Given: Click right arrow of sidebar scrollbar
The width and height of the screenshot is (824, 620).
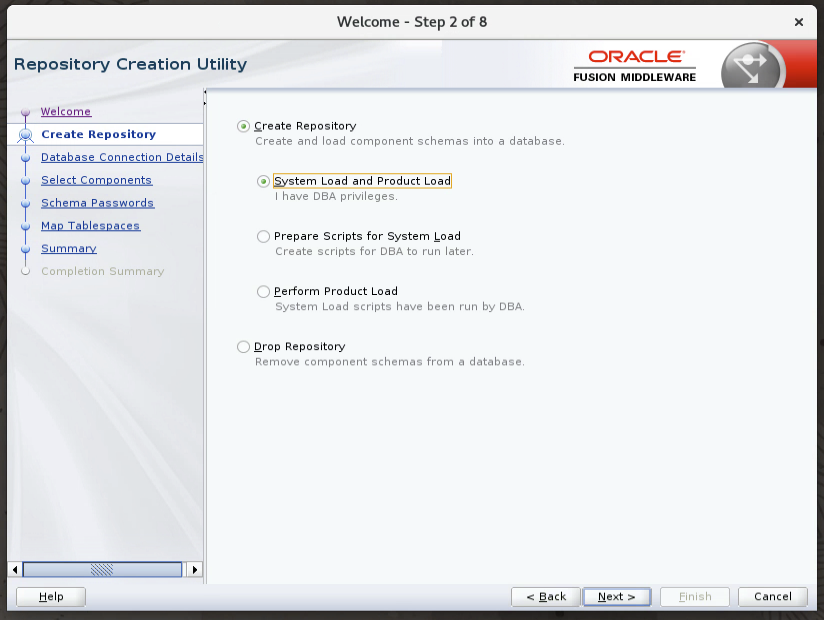Looking at the screenshot, I should pos(195,570).
